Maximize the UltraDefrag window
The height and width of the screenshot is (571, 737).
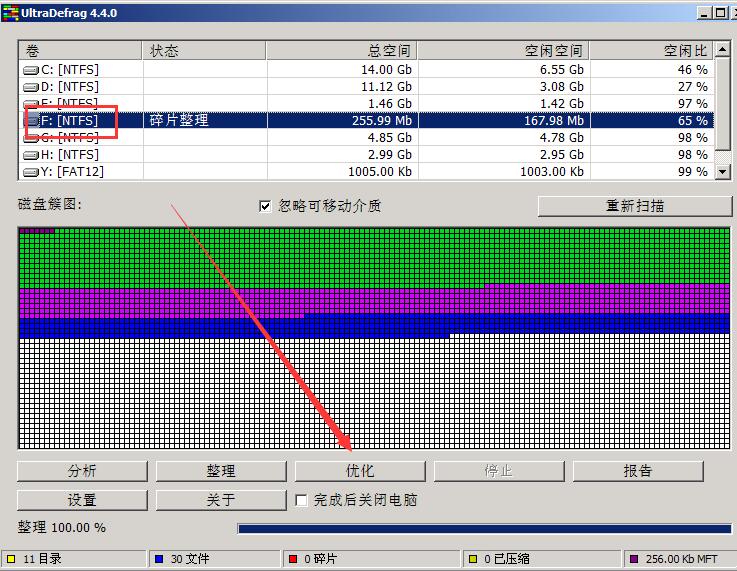tap(720, 13)
